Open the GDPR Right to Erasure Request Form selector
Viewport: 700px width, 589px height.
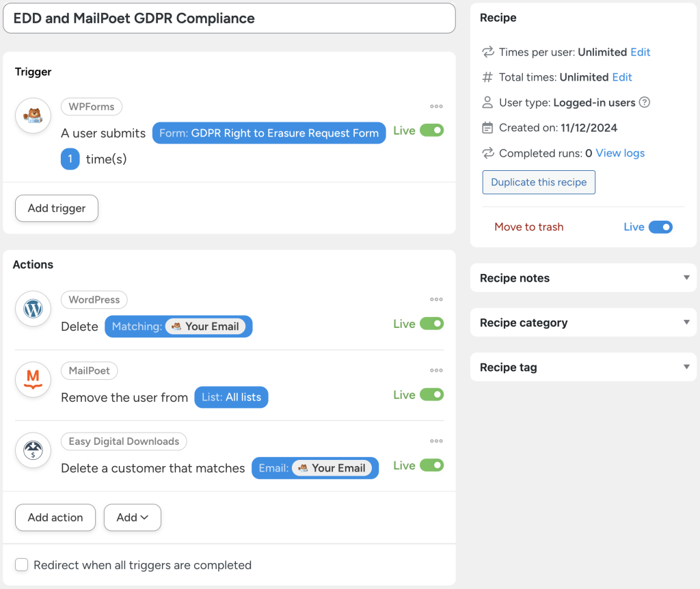click(x=269, y=133)
